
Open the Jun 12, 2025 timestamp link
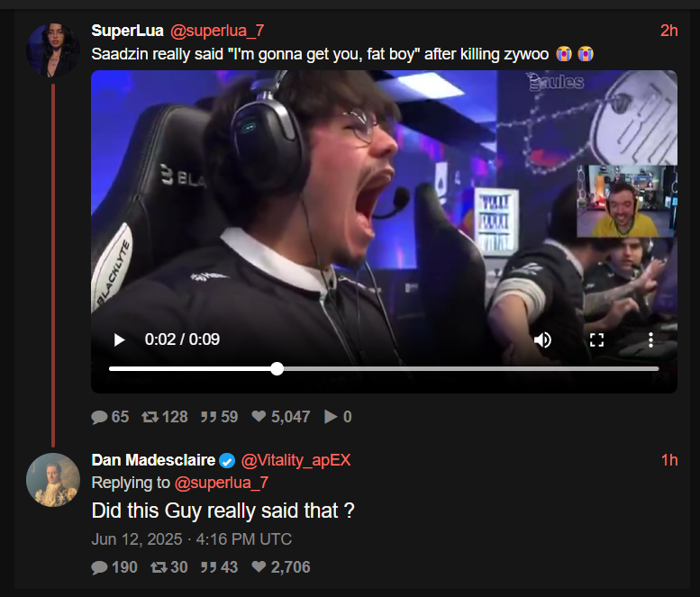click(192, 539)
